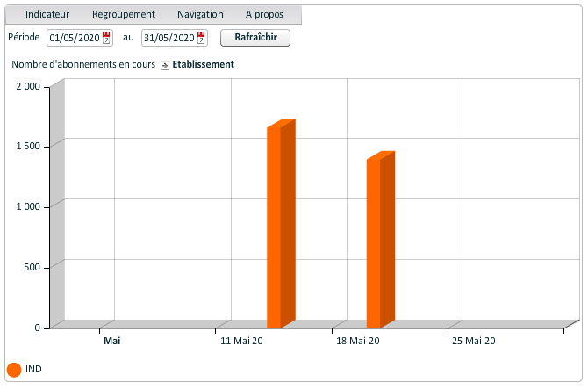Screen dimensions: 588x389
Task: Open the Regroupement menu
Action: point(124,14)
